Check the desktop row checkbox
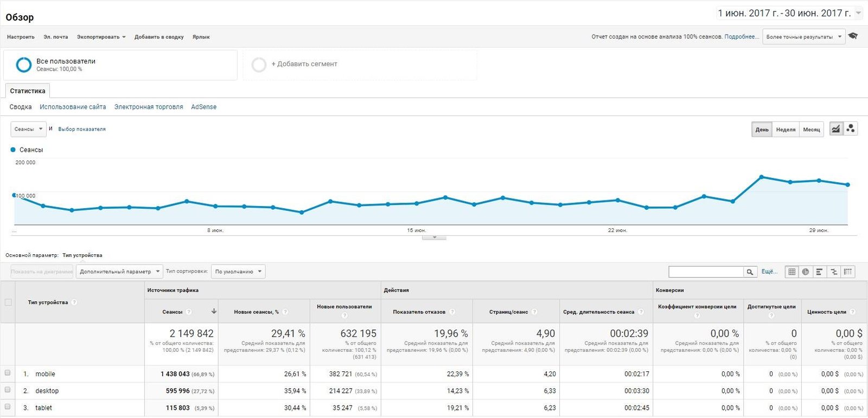This screenshot has width=868, height=418. pyautogui.click(x=8, y=390)
